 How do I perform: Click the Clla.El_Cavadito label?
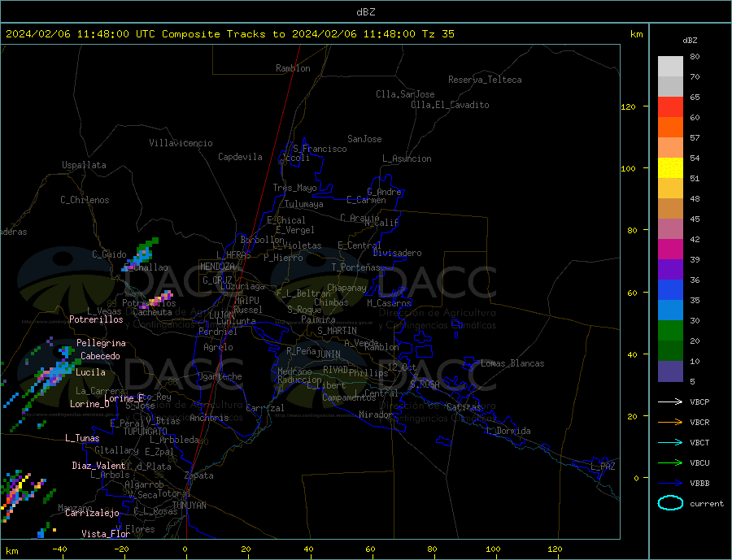pyautogui.click(x=450, y=105)
